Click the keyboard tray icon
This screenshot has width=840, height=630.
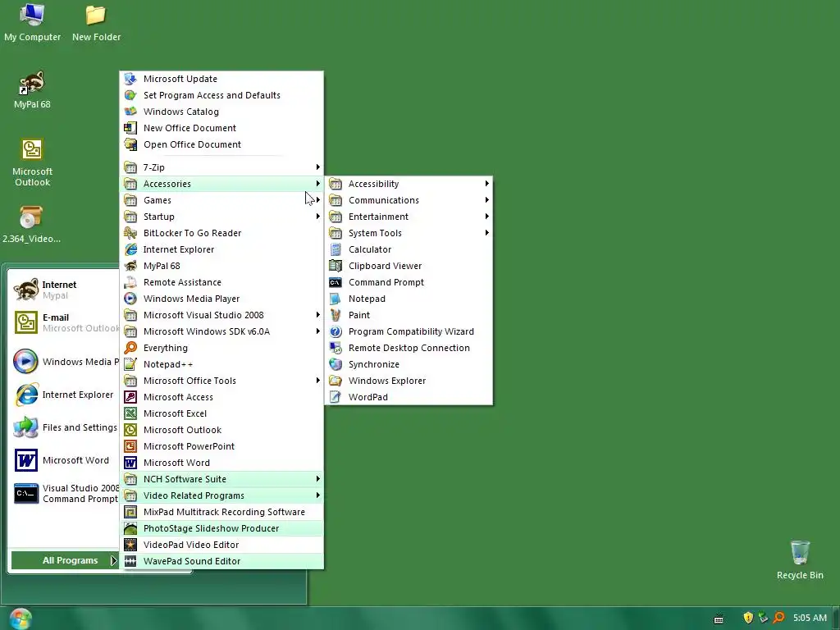coord(719,619)
